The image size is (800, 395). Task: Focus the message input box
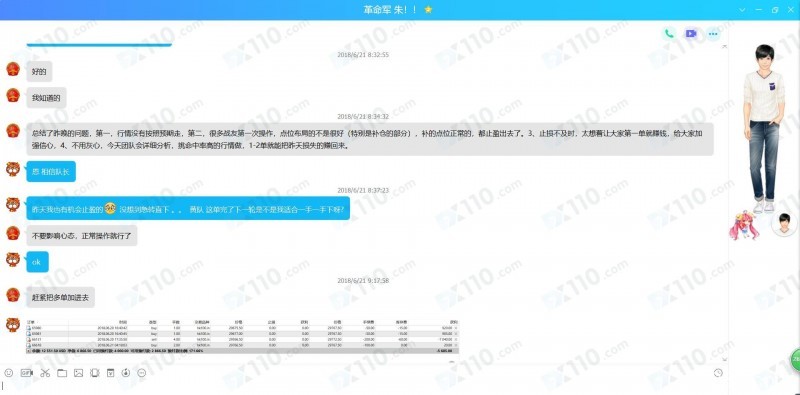[363, 387]
